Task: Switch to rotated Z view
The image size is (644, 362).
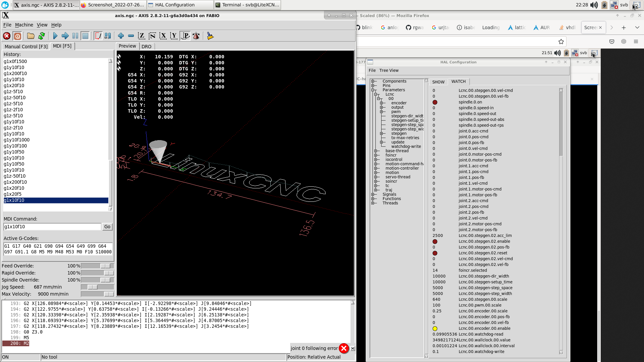Action: tap(152, 36)
